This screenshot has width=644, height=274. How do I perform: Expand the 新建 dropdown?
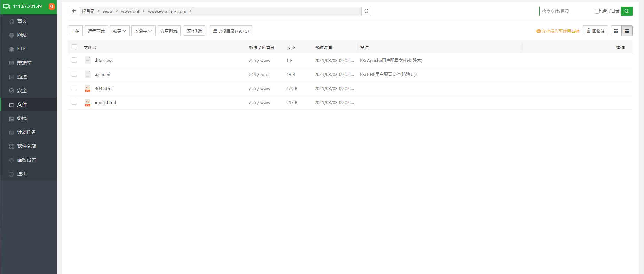119,31
